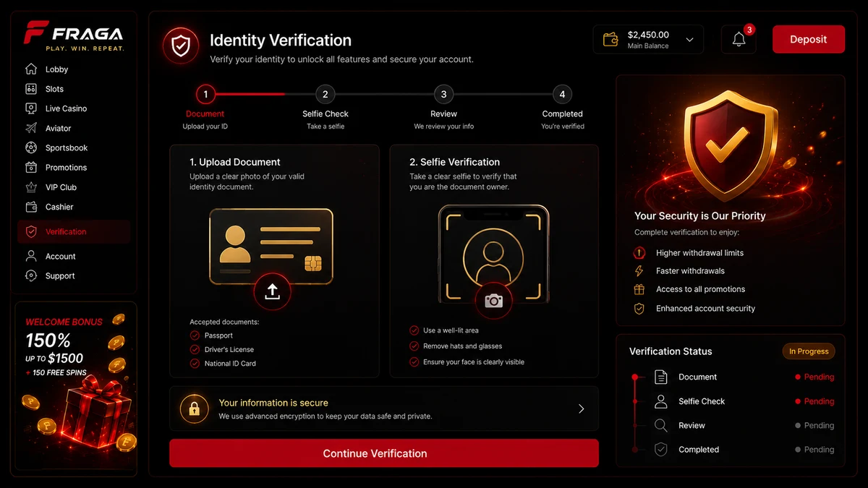This screenshot has height=488, width=868.
Task: Click the VIP Club crown icon
Action: click(x=31, y=187)
